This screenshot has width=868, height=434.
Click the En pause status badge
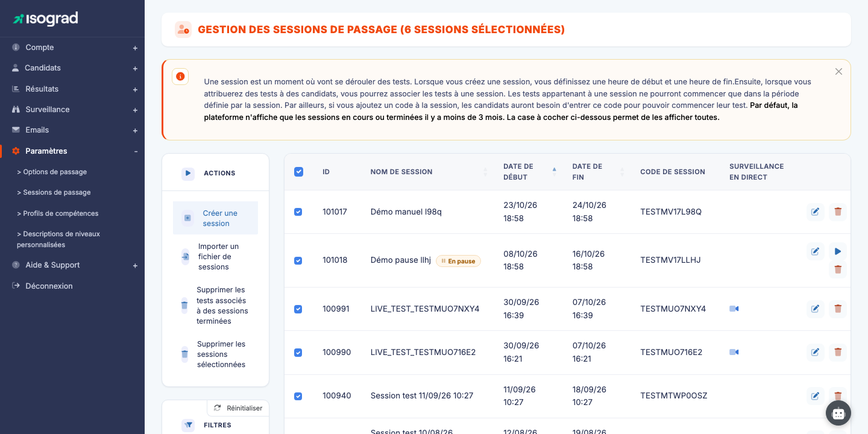[458, 261]
